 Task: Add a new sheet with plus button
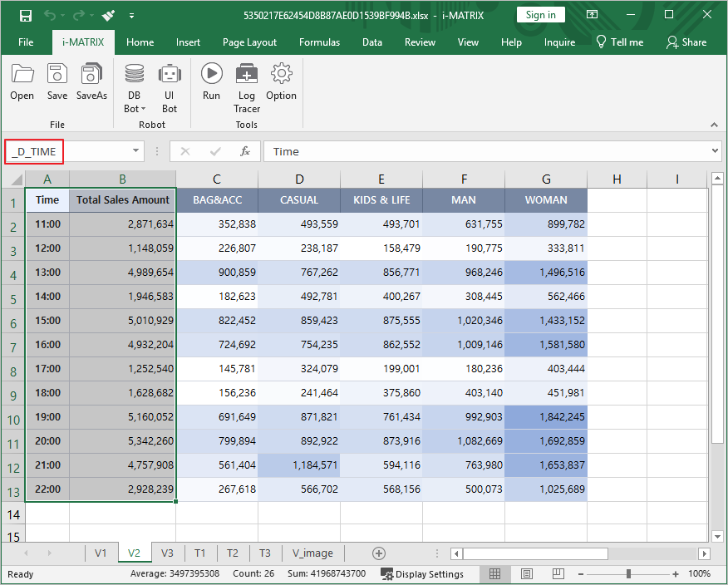pyautogui.click(x=379, y=553)
